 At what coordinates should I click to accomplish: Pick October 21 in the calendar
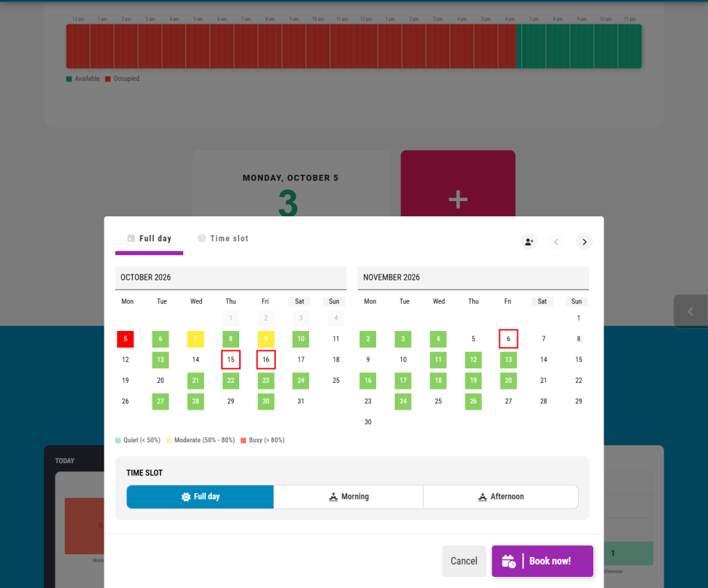point(196,381)
